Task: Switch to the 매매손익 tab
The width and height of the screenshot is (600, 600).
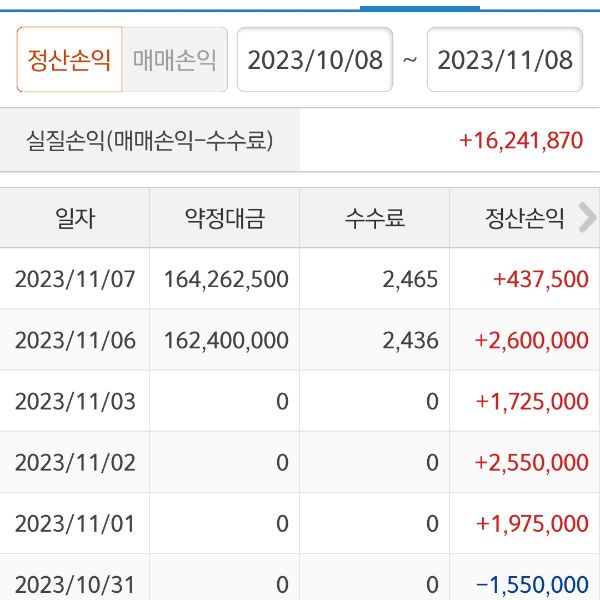Action: coord(175,60)
